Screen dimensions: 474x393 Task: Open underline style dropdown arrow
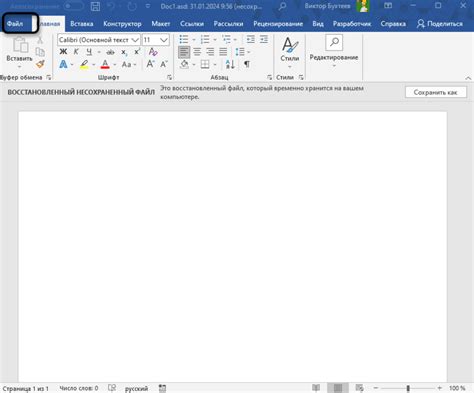(x=99, y=52)
